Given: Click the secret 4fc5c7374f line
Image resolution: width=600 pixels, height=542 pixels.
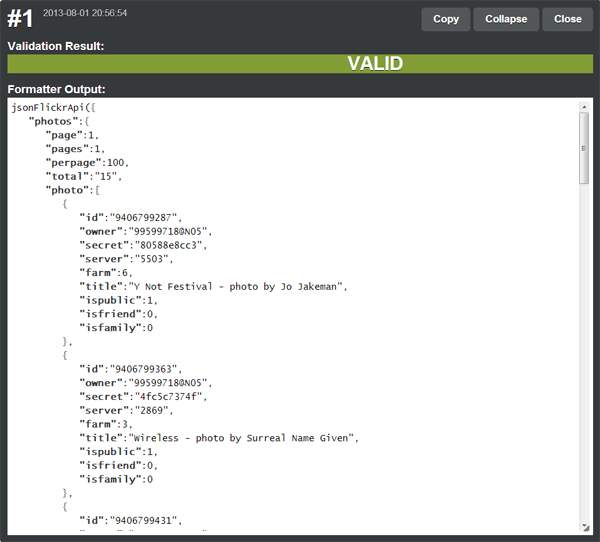Looking at the screenshot, I should click(x=143, y=397).
